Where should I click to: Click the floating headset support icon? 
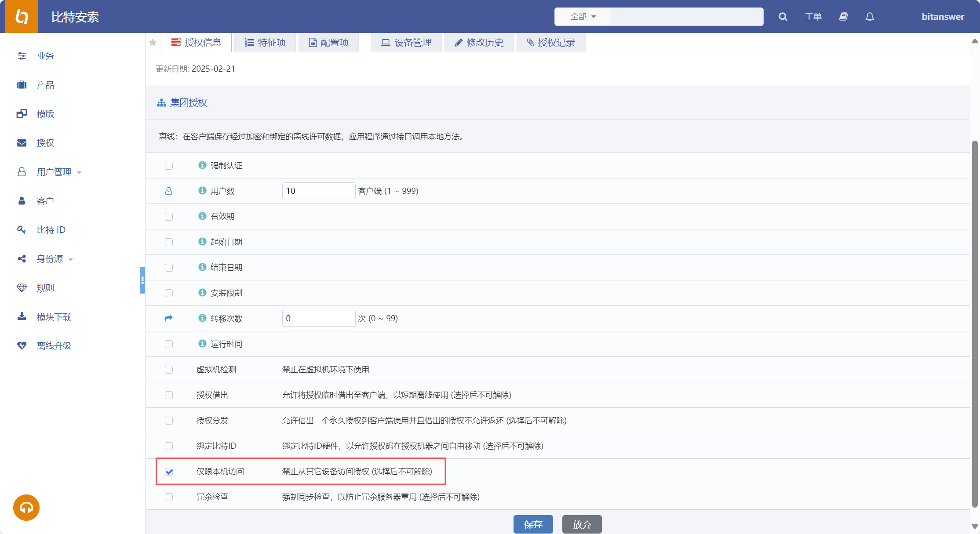tap(26, 508)
